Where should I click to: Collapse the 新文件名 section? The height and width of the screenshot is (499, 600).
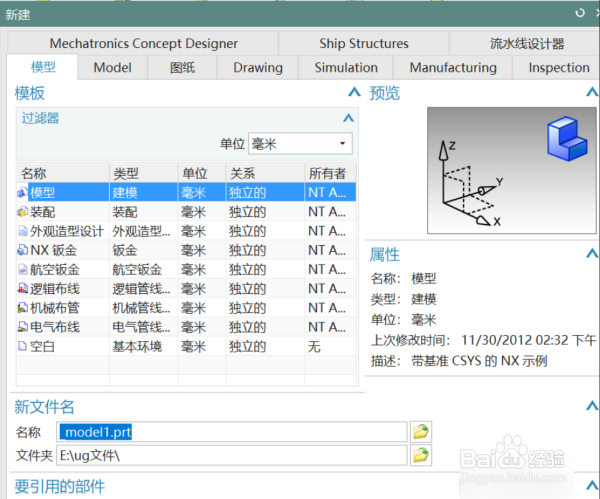592,406
